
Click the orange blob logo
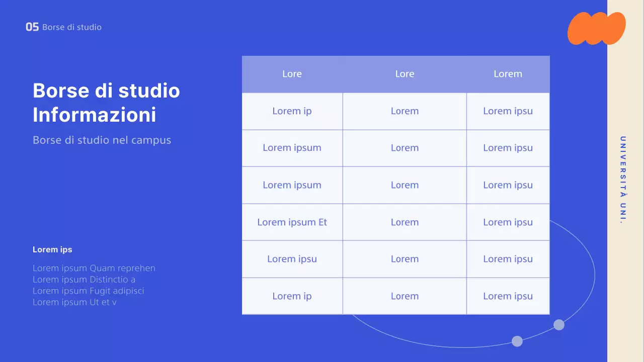(x=596, y=28)
